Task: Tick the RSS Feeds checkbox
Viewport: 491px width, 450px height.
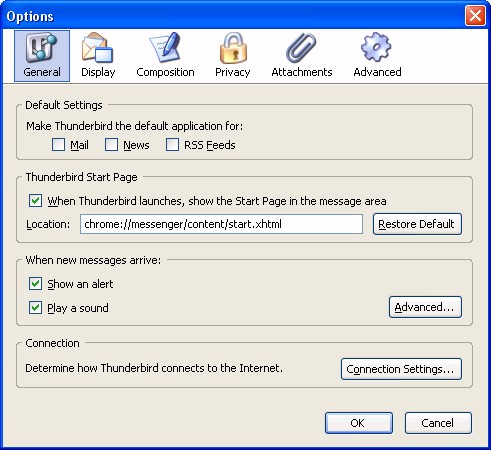Action: pos(172,145)
